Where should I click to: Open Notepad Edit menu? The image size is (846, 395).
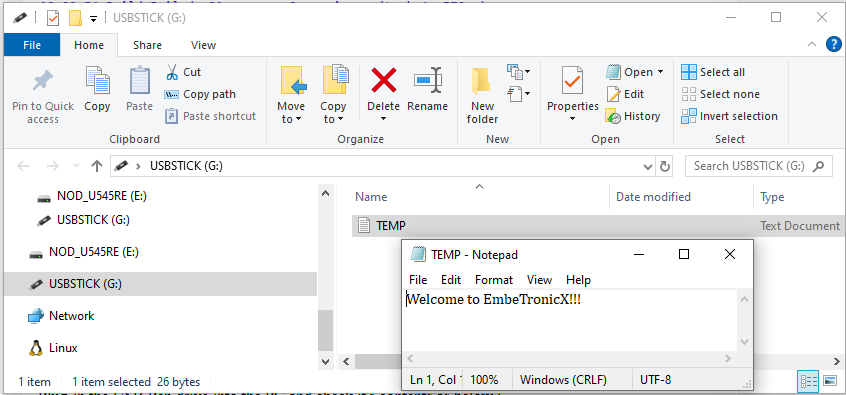click(x=451, y=280)
